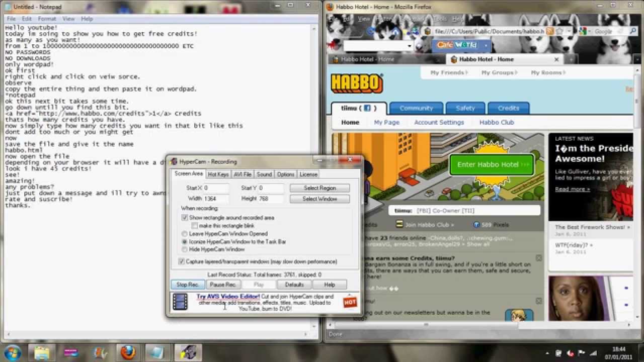Click Stop Rec. button in HyperCam
Screen dimensions: 644x362
pos(188,285)
